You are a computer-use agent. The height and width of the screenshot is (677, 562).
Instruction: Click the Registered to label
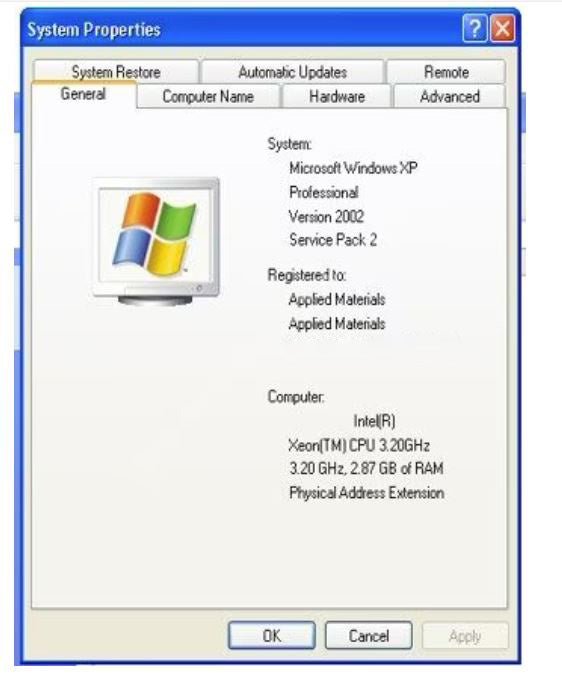[306, 275]
